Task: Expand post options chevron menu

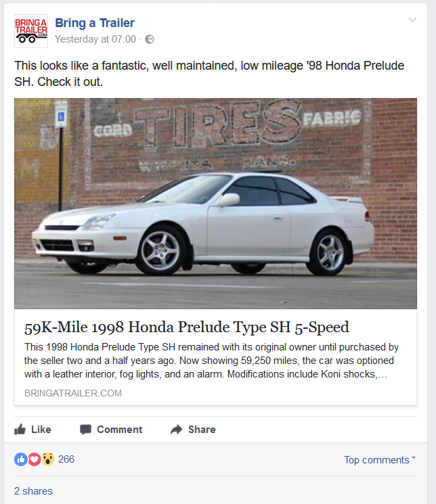Action: click(x=412, y=20)
